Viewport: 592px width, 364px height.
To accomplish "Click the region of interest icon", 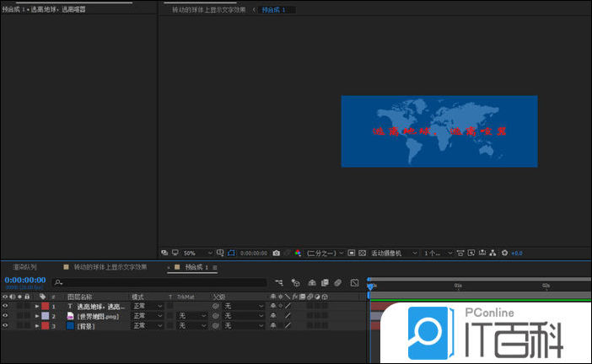I will [x=350, y=253].
